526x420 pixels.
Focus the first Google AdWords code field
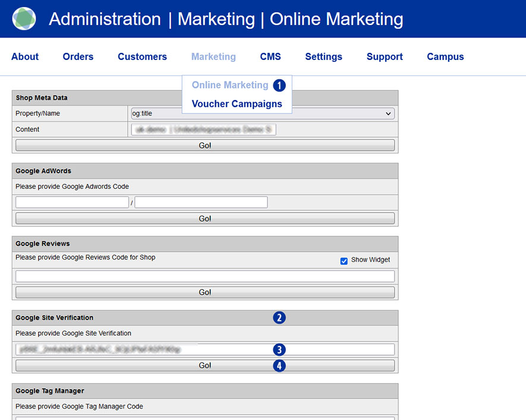pyautogui.click(x=72, y=203)
